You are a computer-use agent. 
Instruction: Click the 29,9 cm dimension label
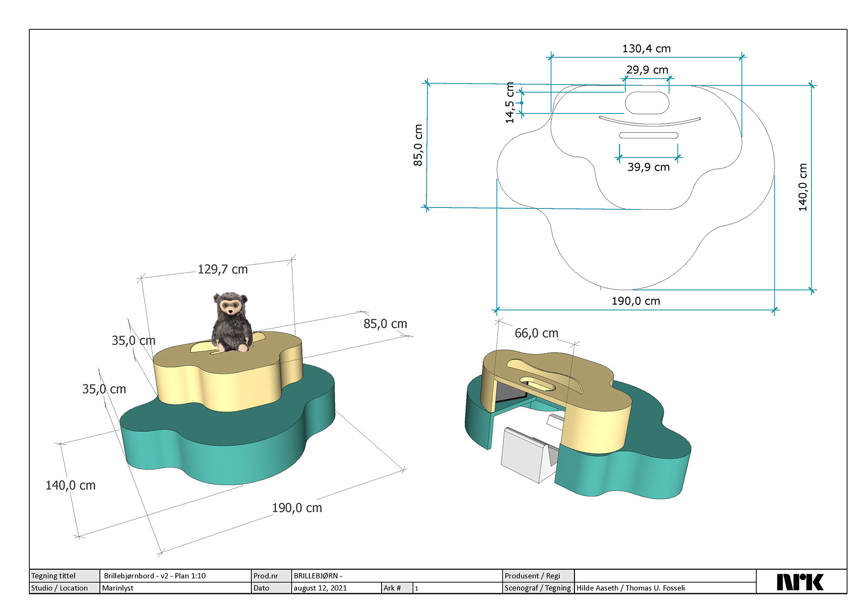[647, 70]
